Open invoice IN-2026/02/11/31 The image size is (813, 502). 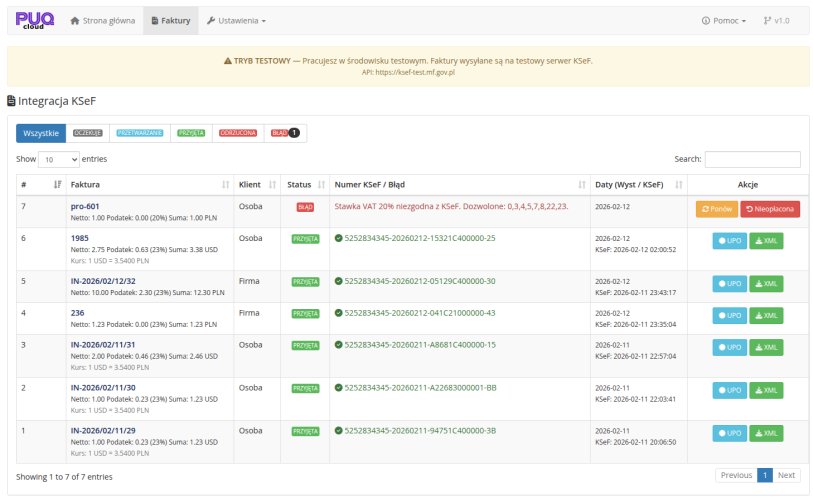[x=103, y=345]
